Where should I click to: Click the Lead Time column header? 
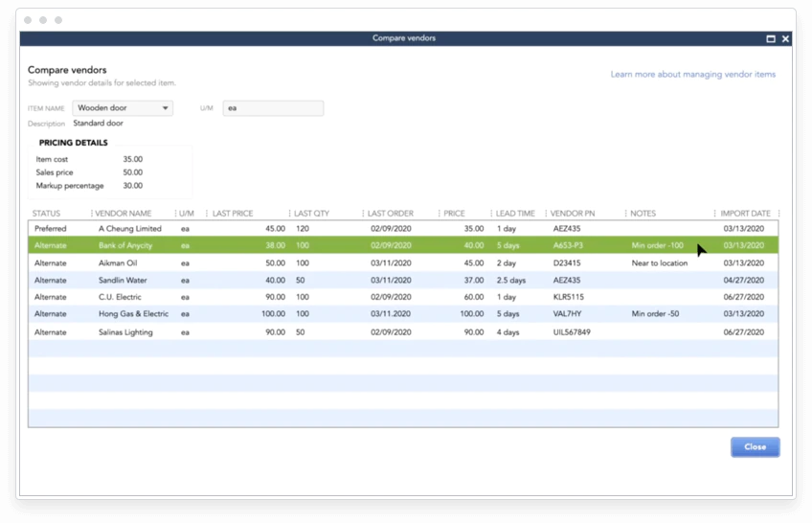pos(515,214)
